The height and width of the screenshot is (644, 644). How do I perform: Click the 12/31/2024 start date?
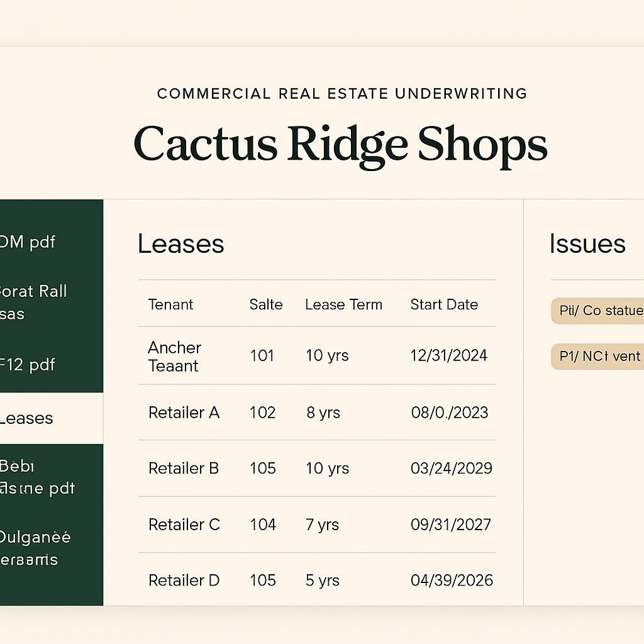[x=449, y=356]
